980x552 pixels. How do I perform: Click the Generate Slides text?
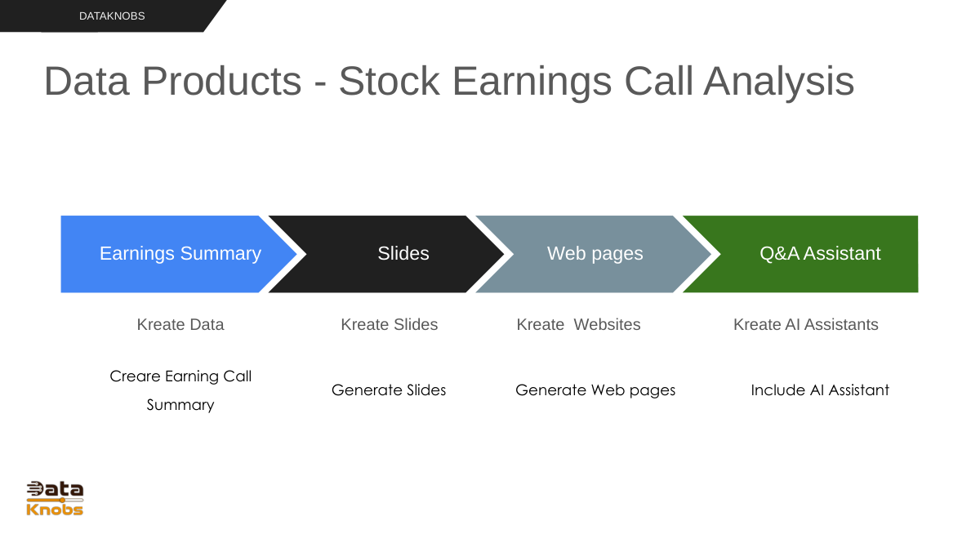pos(389,390)
